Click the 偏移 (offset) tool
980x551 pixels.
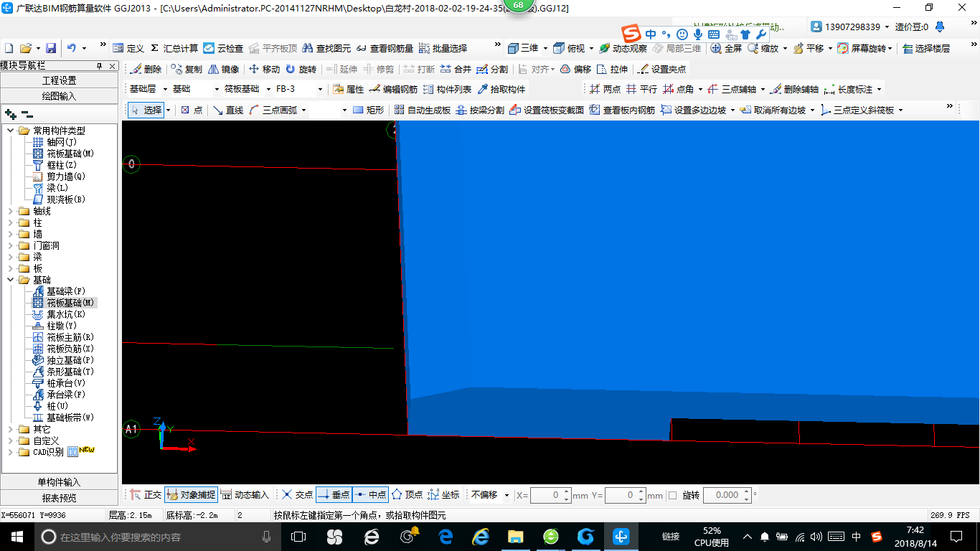575,70
